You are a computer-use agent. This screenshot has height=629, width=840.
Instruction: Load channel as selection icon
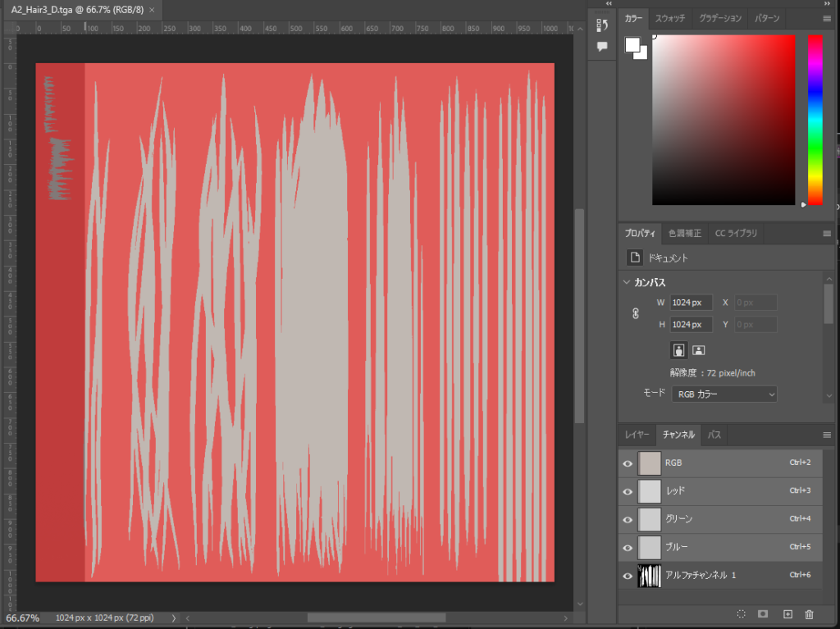click(x=741, y=614)
